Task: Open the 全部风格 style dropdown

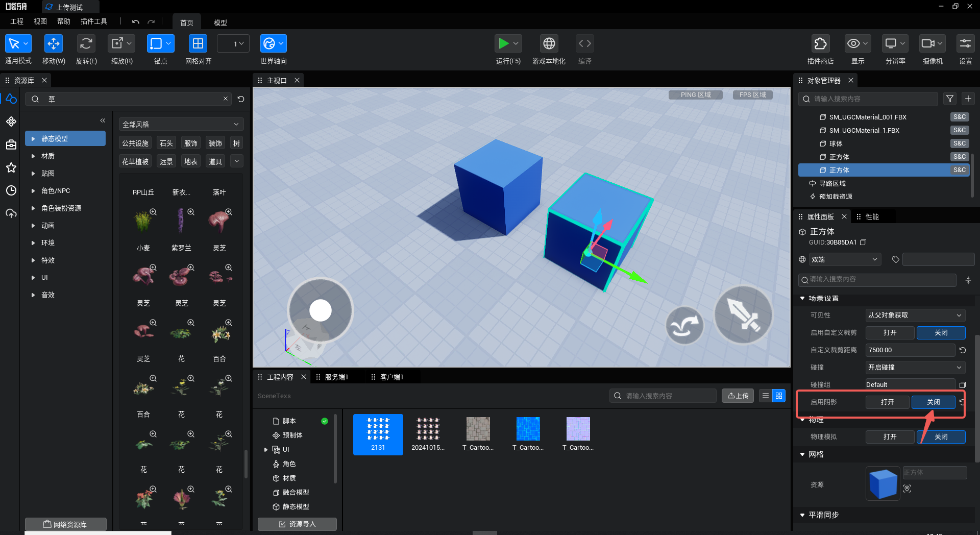Action: point(181,124)
